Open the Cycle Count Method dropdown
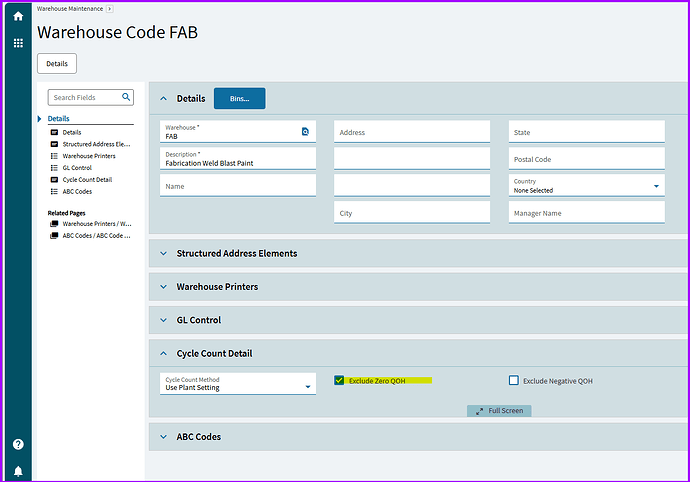 tap(238, 384)
